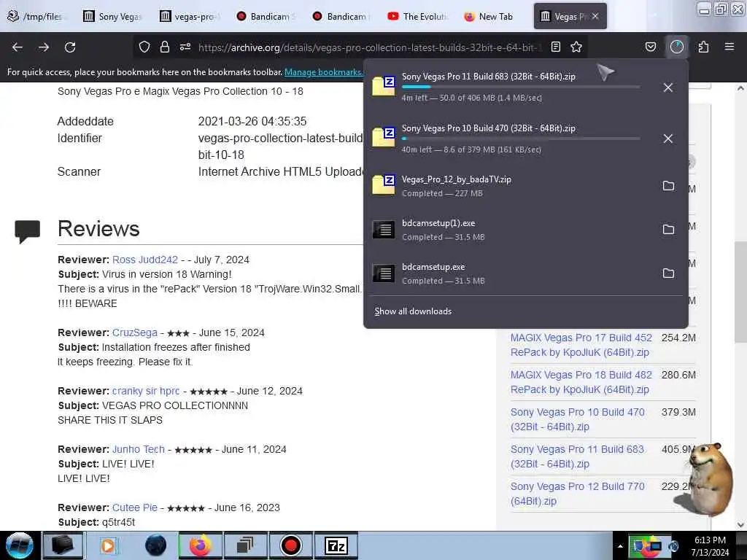Open the Pocket save icon
Viewport: 747px width, 560px height.
pyautogui.click(x=650, y=47)
